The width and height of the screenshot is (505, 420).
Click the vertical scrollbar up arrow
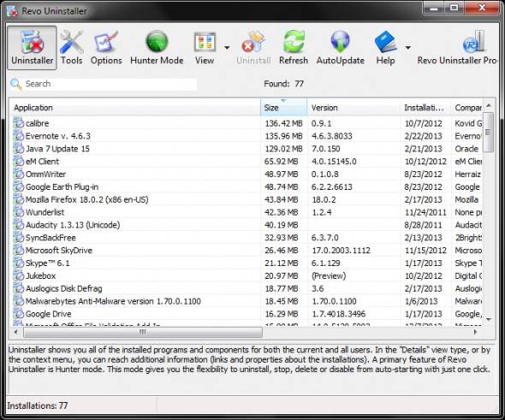pos(489,105)
